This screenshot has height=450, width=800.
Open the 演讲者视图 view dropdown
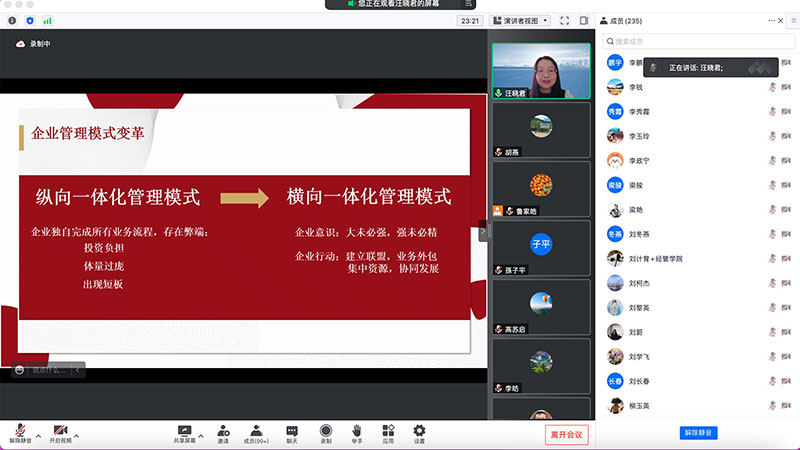[521, 20]
